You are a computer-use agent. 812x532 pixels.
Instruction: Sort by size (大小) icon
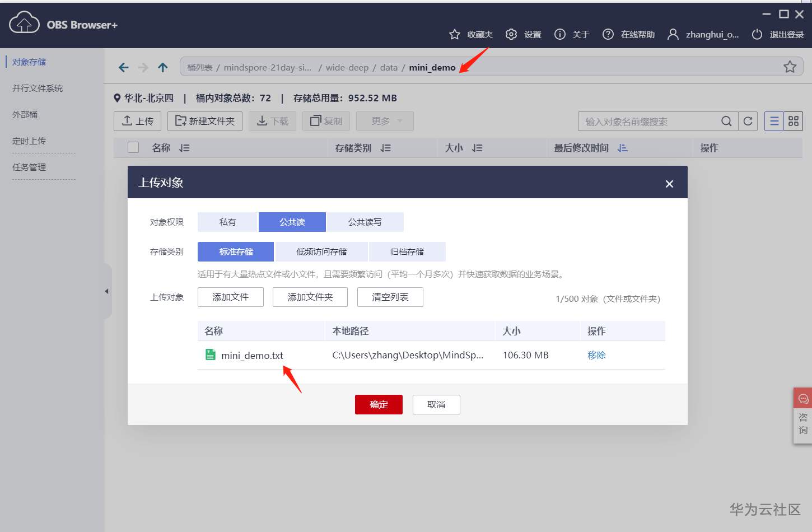tap(477, 148)
